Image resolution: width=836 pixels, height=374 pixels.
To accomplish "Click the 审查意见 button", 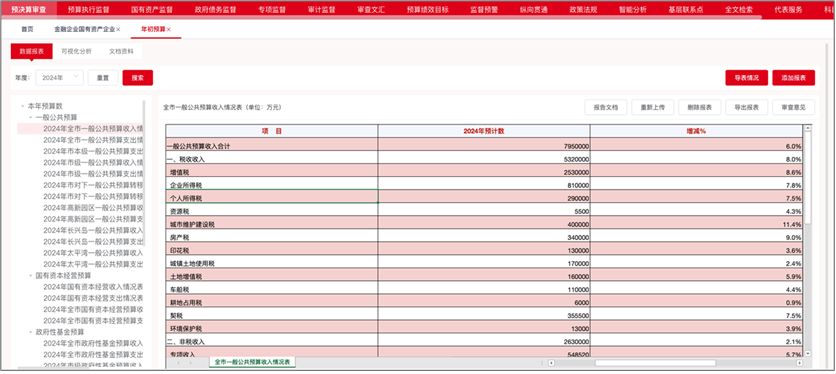I will [793, 107].
